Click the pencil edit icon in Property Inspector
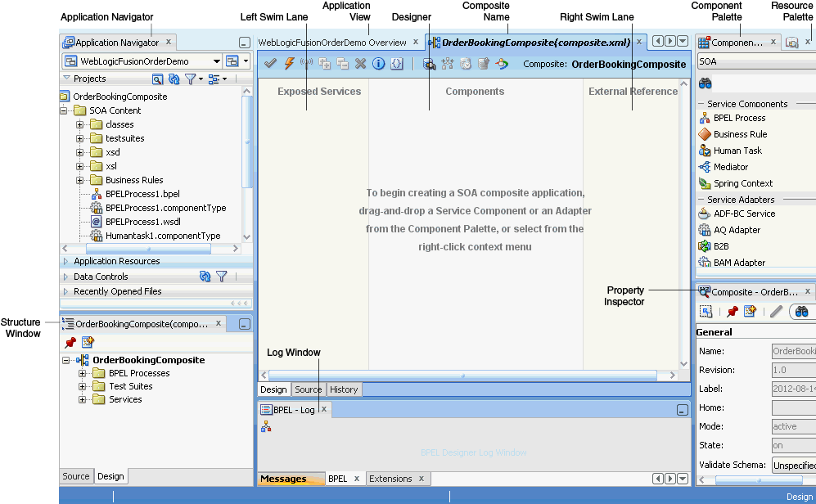Screen dimensions: 816x504 pyautogui.click(x=776, y=312)
